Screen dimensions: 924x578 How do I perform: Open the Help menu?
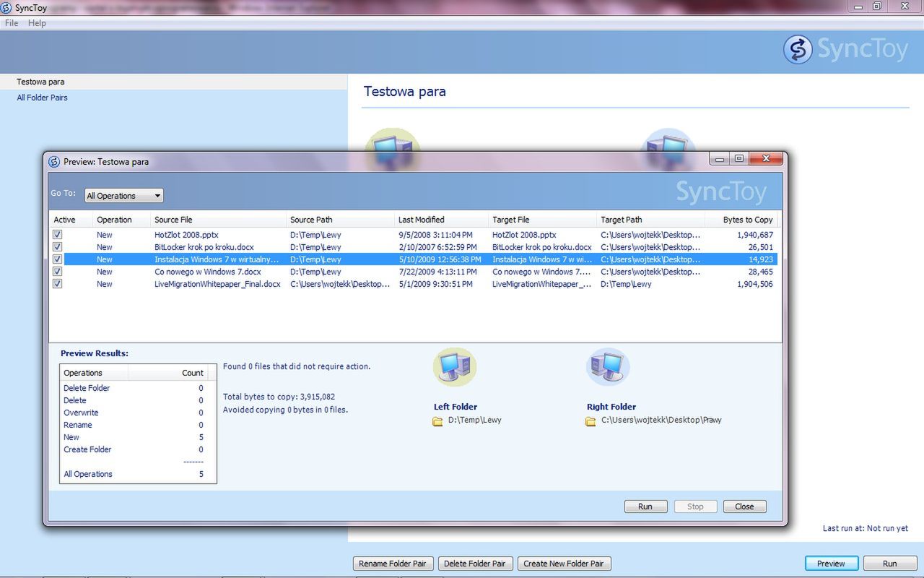(x=37, y=23)
